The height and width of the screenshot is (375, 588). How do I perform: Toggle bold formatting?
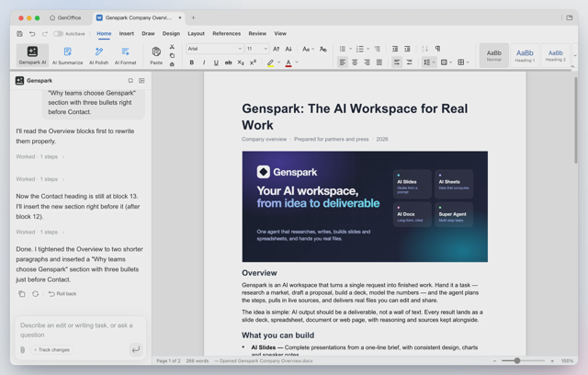tap(192, 62)
